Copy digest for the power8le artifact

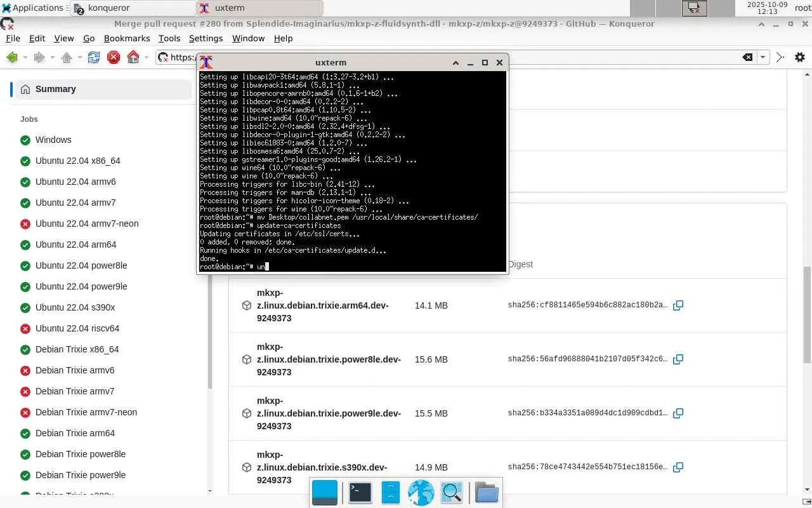678,359
